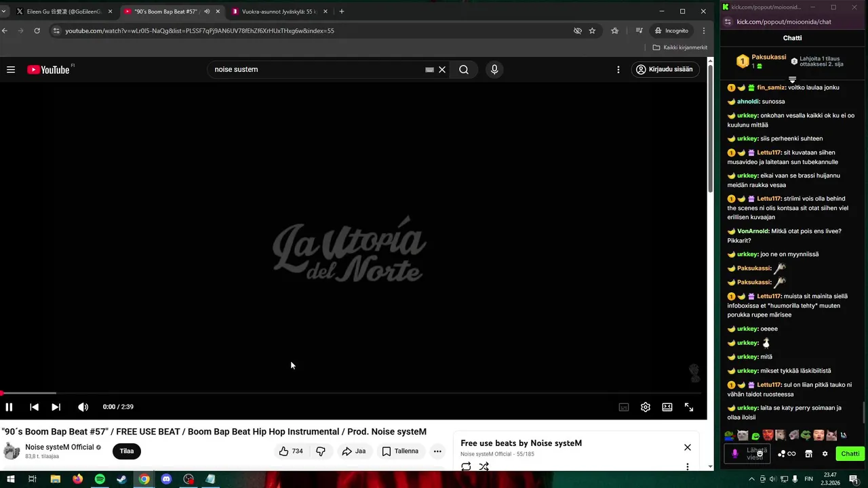Send message with the green Chatti button
868x488 pixels.
[x=850, y=453]
